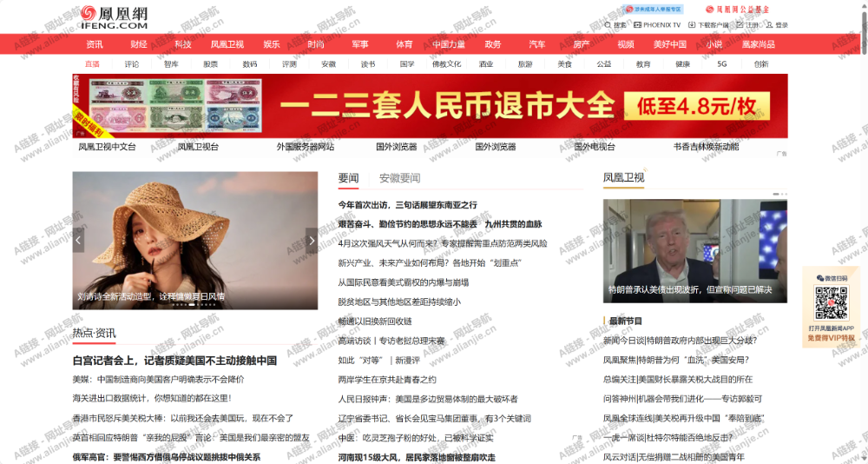Click the download client icon

pos(692,25)
